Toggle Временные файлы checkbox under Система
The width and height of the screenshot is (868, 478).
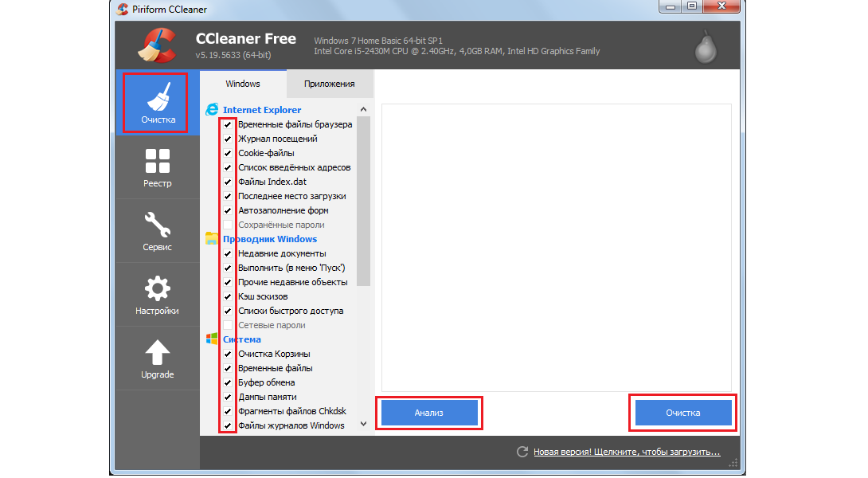click(228, 368)
